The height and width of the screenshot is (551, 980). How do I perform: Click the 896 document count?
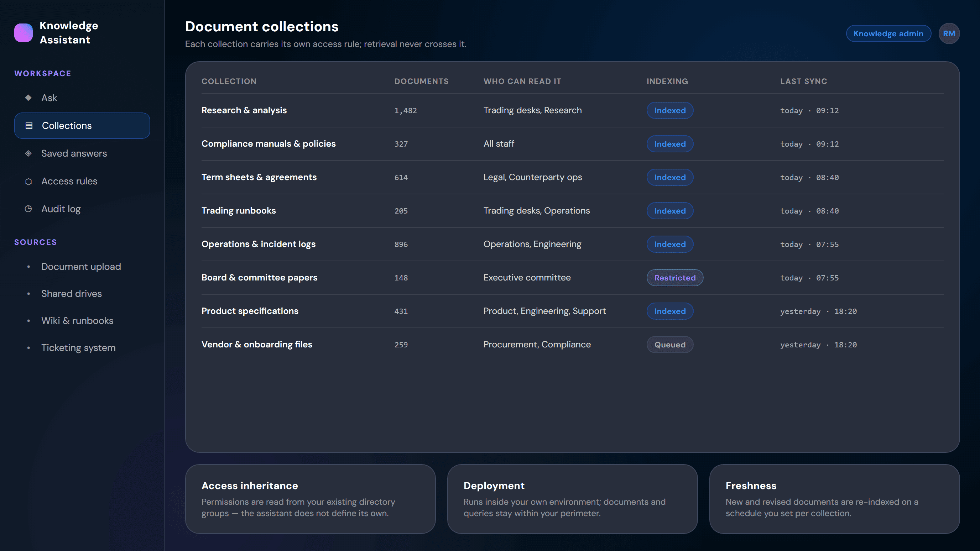pyautogui.click(x=401, y=245)
